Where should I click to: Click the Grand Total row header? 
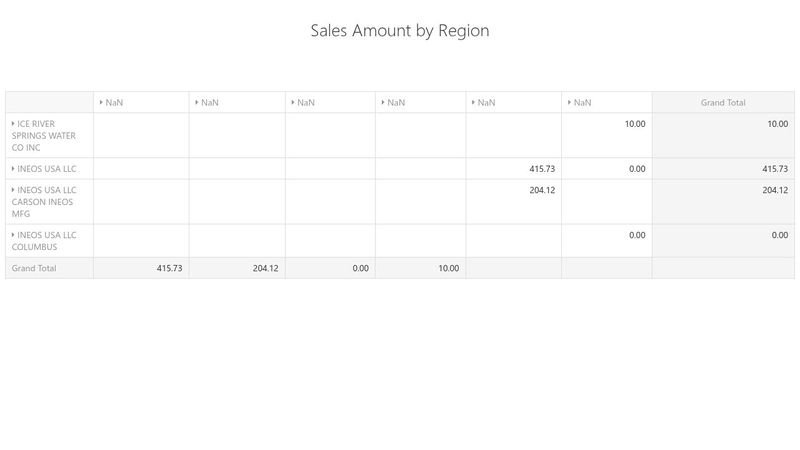34,268
